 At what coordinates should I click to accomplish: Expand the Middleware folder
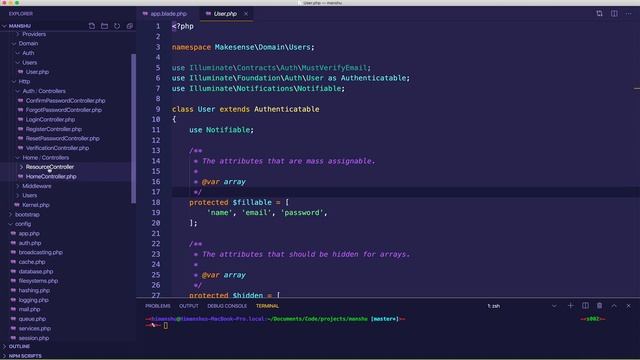tap(37, 186)
